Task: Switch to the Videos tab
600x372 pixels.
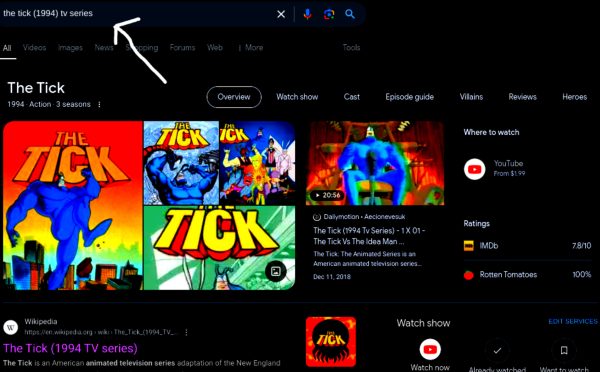Action: [x=34, y=47]
